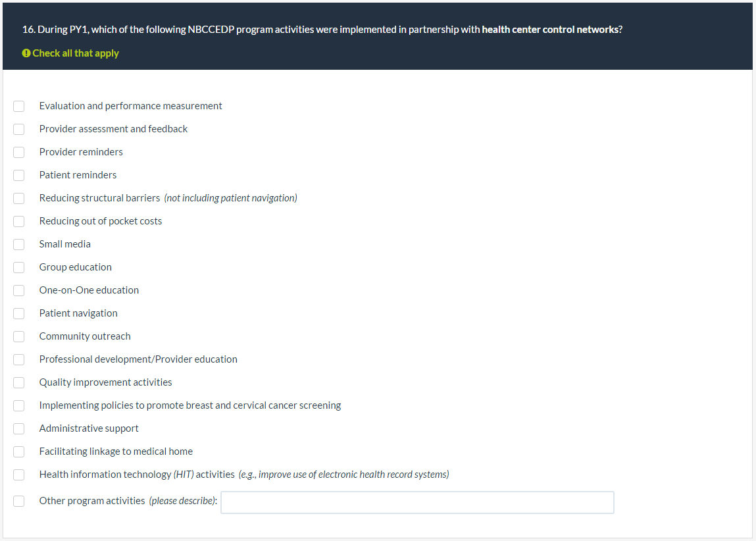
Task: Tick Quality improvement activities
Action: click(x=19, y=382)
